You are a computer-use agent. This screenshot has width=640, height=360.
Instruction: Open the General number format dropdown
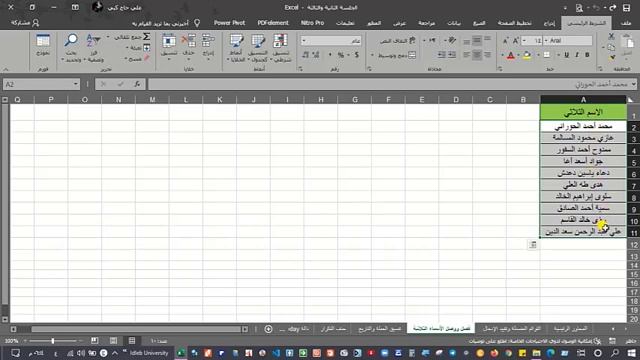pyautogui.click(x=304, y=40)
